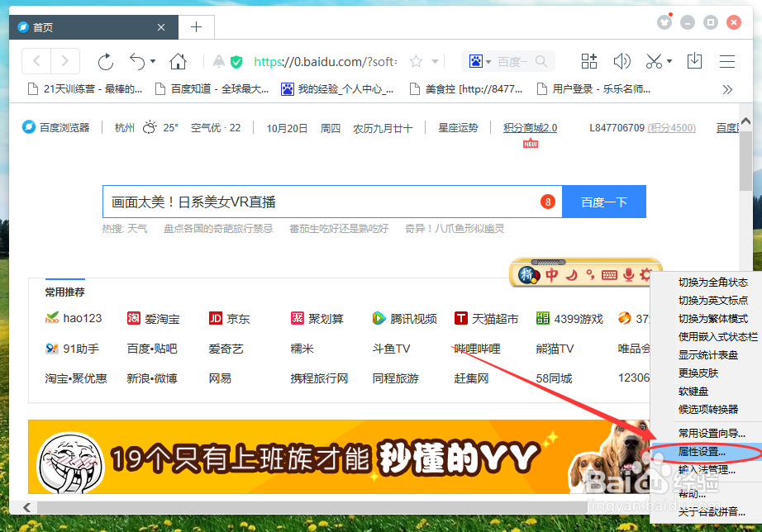Open the downloads icon in the browser toolbar
This screenshot has height=532, width=762.
coord(694,60)
